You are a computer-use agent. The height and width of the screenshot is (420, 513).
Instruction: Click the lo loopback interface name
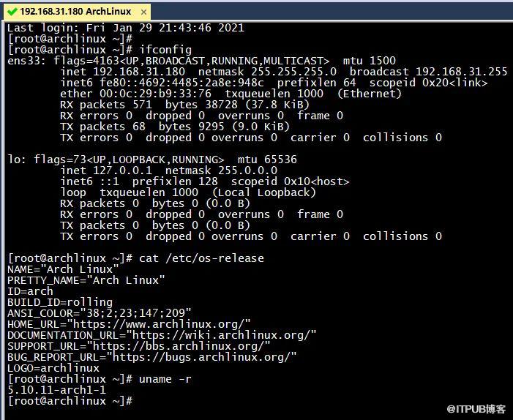coord(14,160)
